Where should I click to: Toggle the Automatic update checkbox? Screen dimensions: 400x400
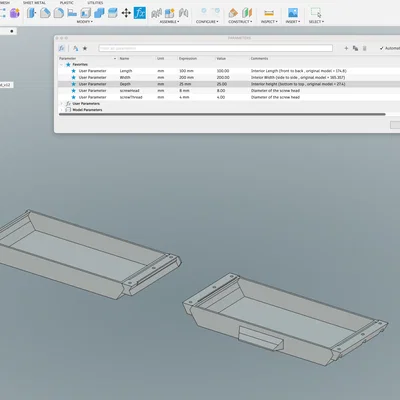tap(381, 48)
